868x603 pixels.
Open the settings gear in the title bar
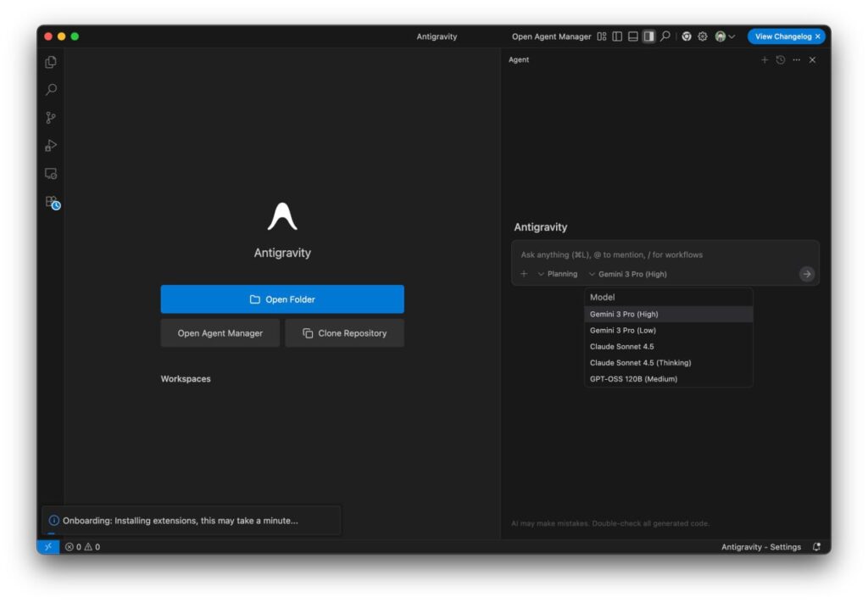702,36
